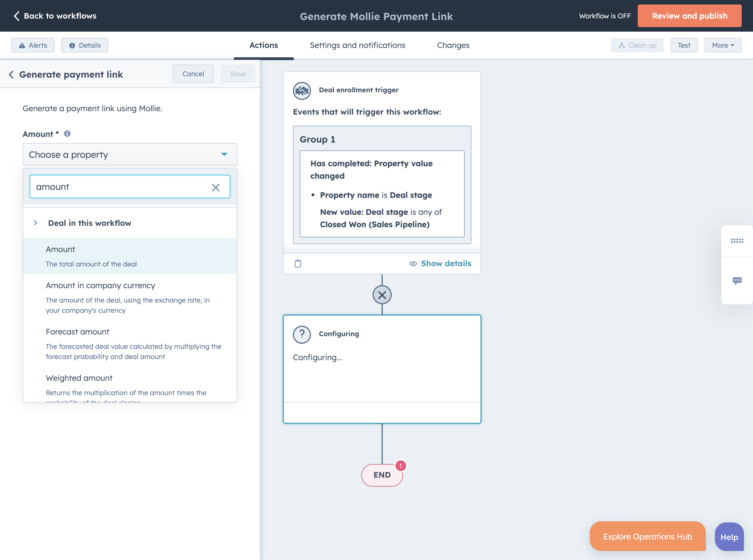Click Has completed: Property value changed filter
Screen dimensions: 753x560
pyautogui.click(x=382, y=194)
